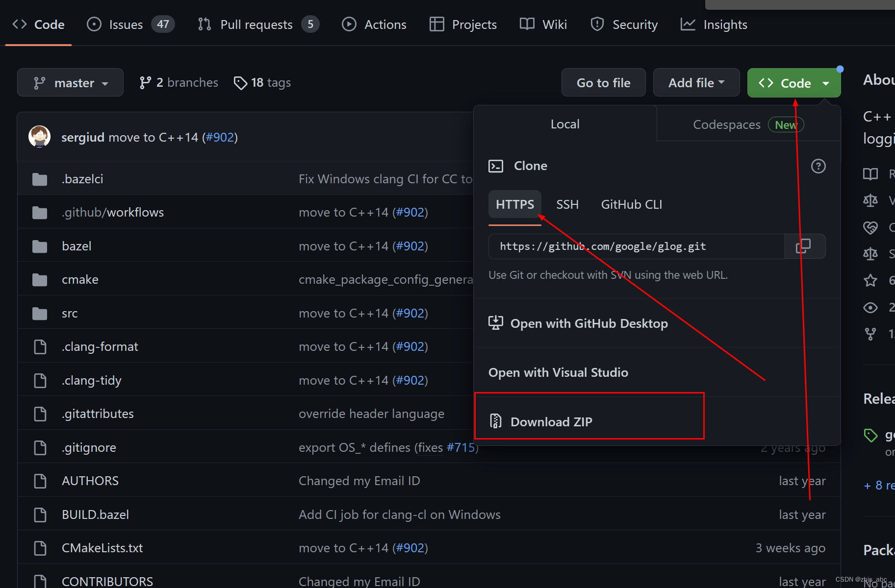Viewport: 895px width, 588px height.
Task: Open the .gitattributes file
Action: (x=98, y=414)
